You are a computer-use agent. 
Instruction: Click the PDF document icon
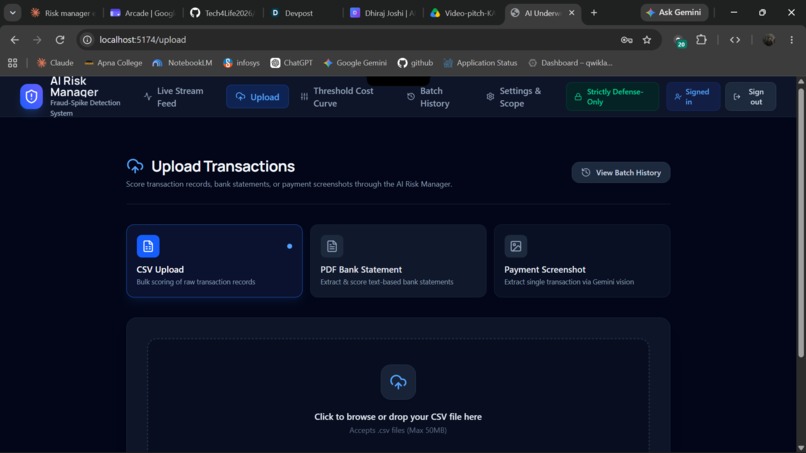pyautogui.click(x=332, y=246)
